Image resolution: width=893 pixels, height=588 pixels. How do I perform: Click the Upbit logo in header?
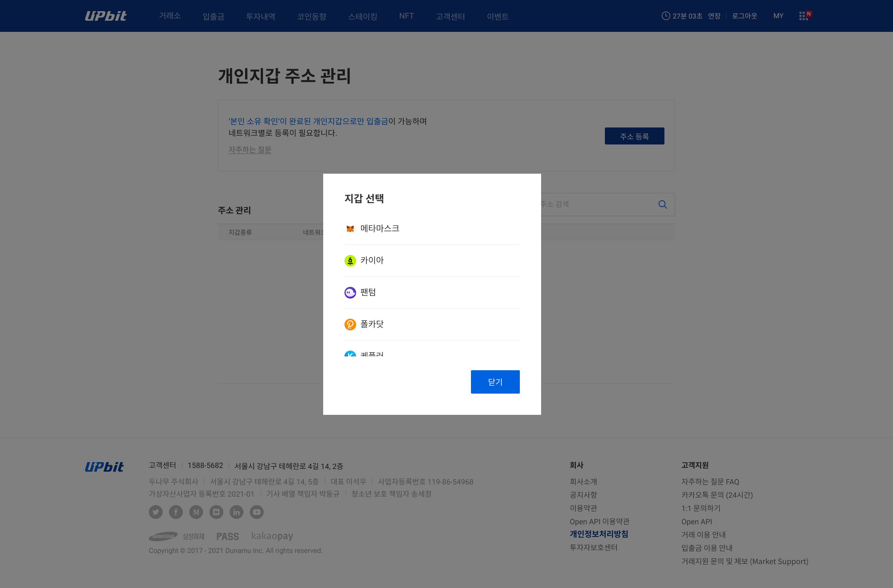pos(106,16)
